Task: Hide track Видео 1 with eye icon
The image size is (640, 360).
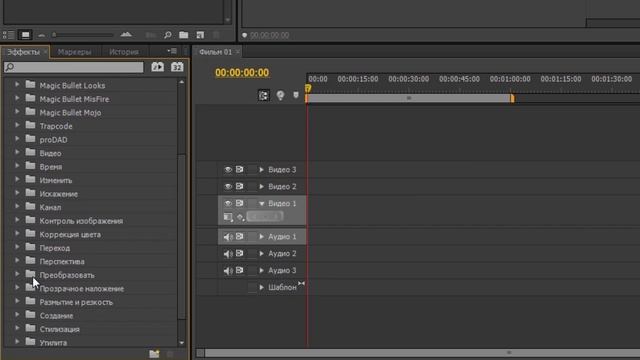Action: click(x=228, y=203)
